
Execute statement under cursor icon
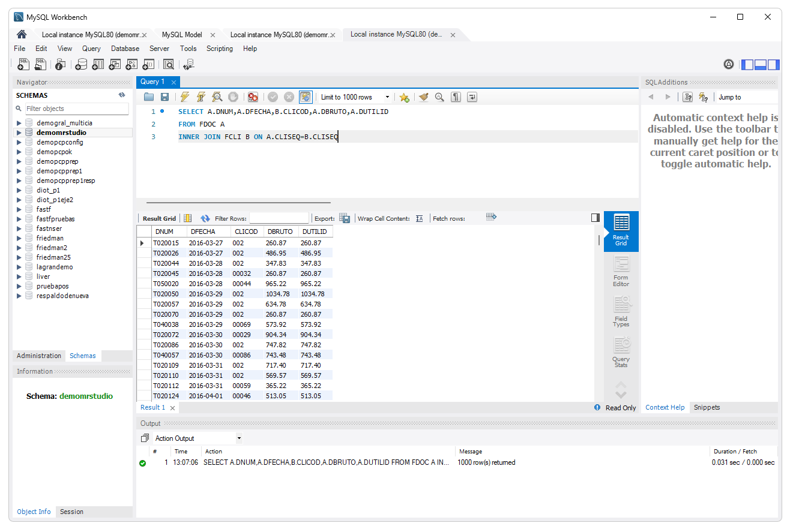point(201,97)
